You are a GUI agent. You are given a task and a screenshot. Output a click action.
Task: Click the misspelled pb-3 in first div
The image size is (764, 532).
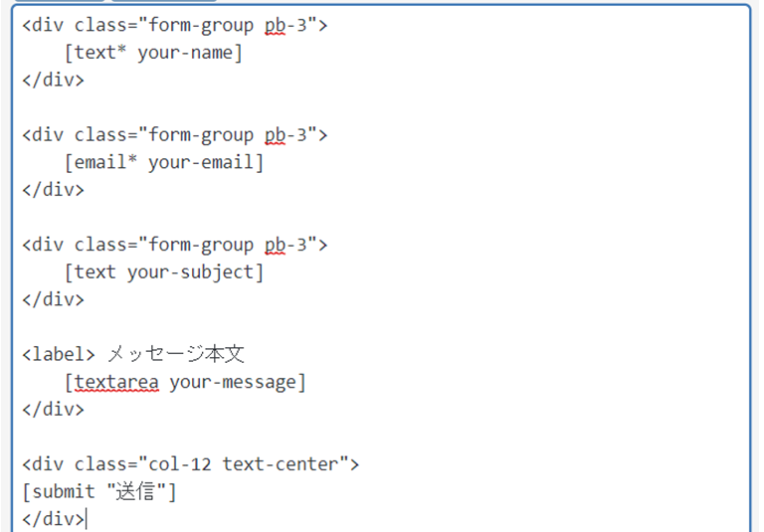tap(286, 25)
